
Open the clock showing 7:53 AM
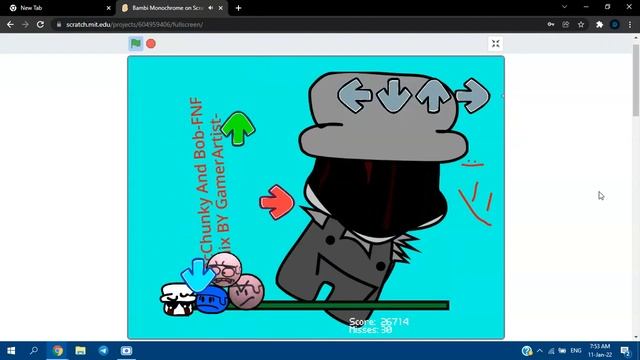[600, 351]
